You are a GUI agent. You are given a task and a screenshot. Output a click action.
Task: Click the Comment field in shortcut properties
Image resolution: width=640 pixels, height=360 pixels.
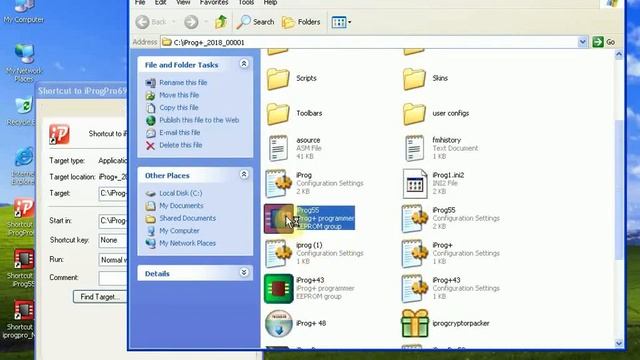pyautogui.click(x=113, y=278)
